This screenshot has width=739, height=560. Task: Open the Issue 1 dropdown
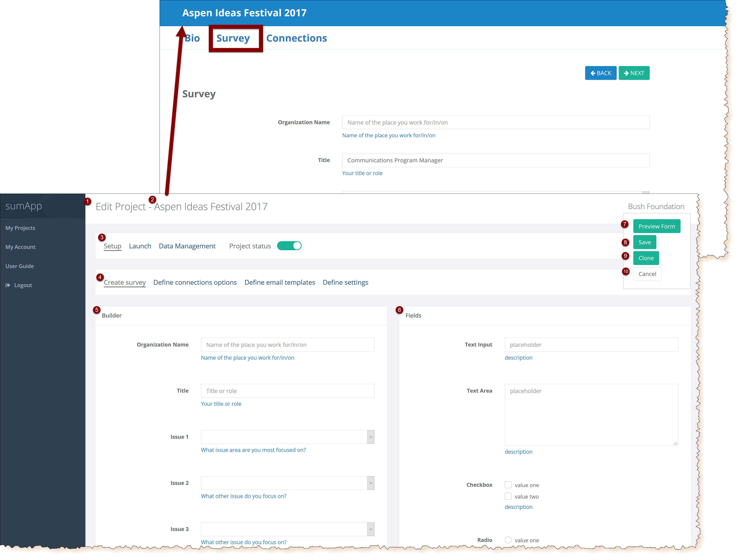click(370, 437)
